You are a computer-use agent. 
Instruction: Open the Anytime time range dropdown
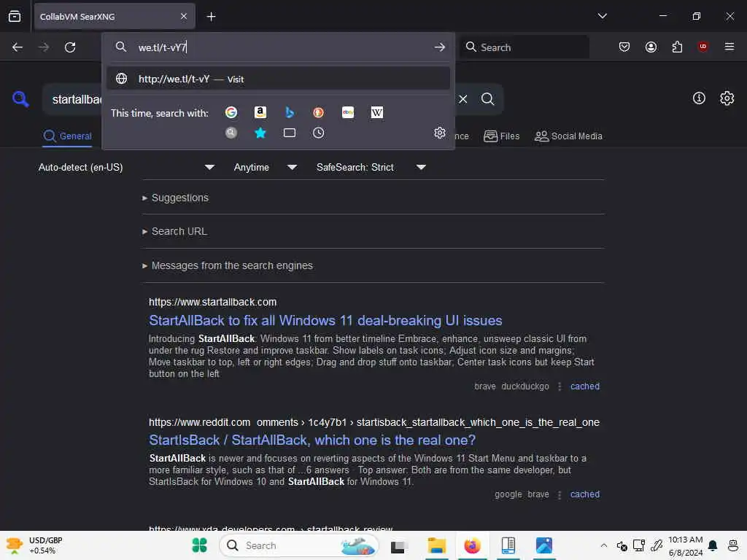(x=265, y=167)
